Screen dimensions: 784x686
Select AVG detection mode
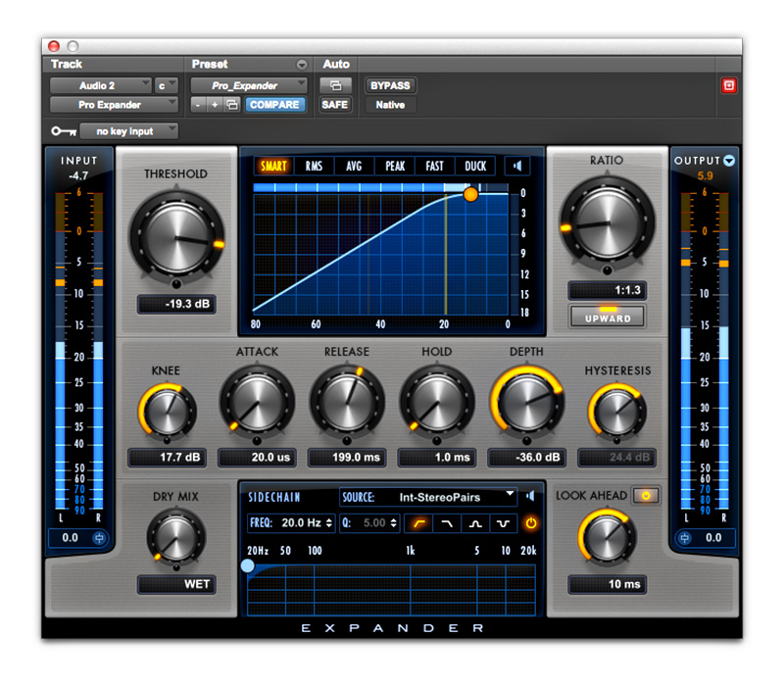pyautogui.click(x=354, y=166)
